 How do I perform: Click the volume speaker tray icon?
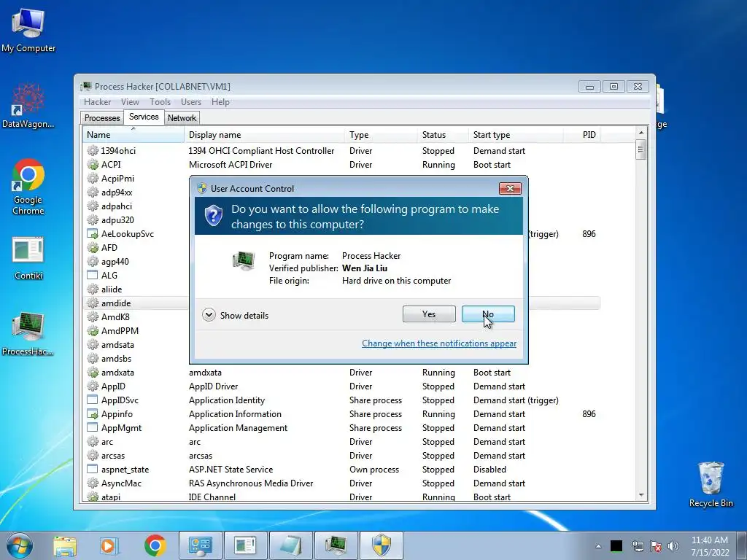click(x=673, y=546)
